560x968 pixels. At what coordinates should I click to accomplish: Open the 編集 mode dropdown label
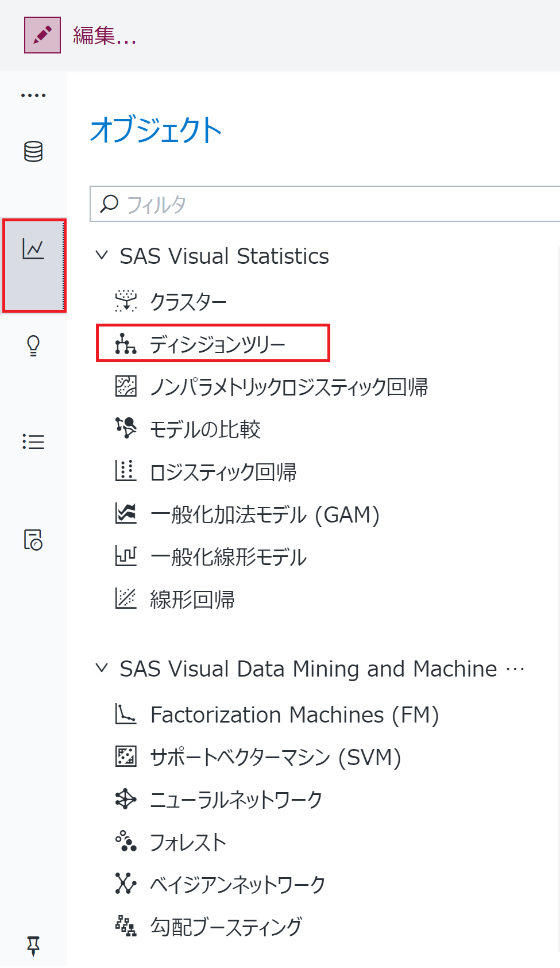pyautogui.click(x=105, y=36)
